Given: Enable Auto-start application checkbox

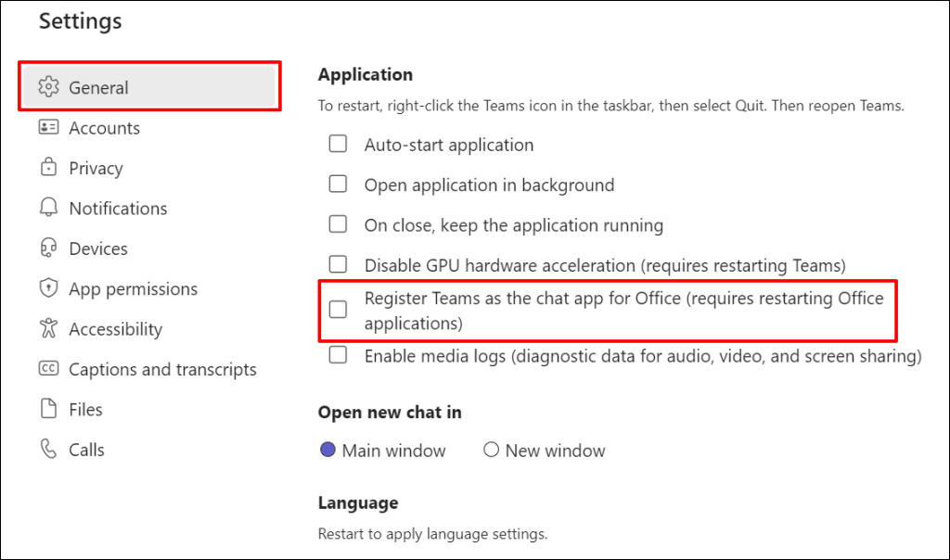Looking at the screenshot, I should (x=338, y=144).
